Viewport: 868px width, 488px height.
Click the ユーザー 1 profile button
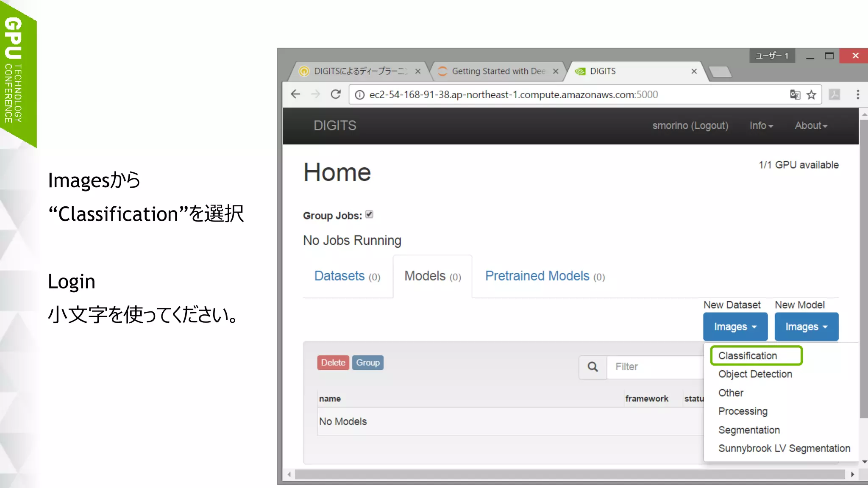[x=772, y=55]
